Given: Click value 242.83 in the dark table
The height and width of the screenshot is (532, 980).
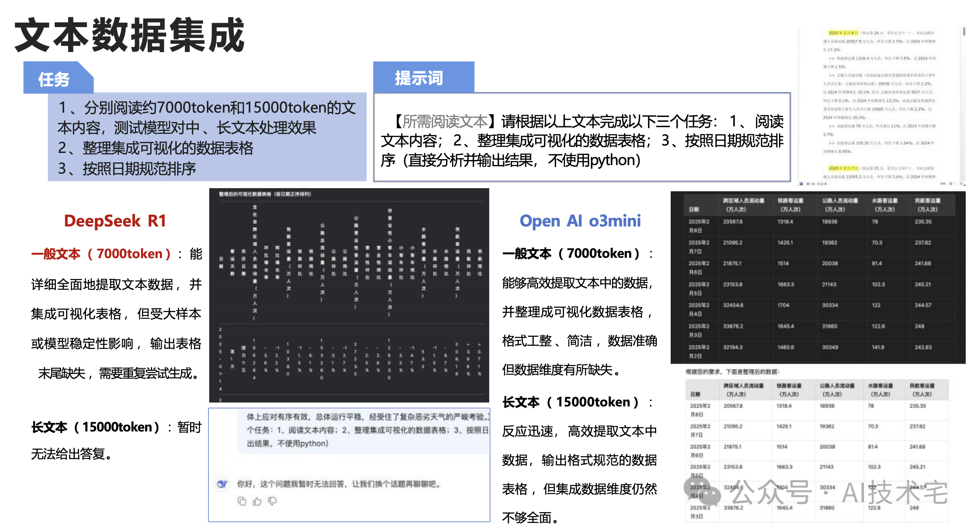Looking at the screenshot, I should (923, 347).
